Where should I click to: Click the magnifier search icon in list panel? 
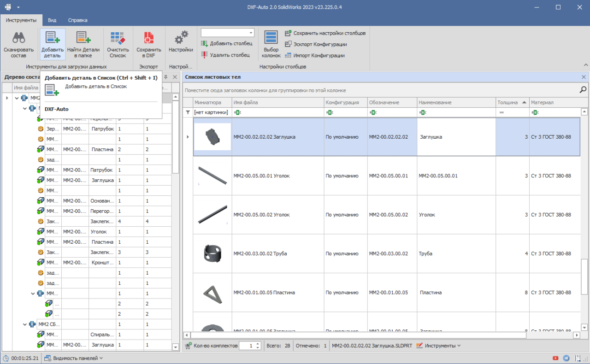pos(583,90)
